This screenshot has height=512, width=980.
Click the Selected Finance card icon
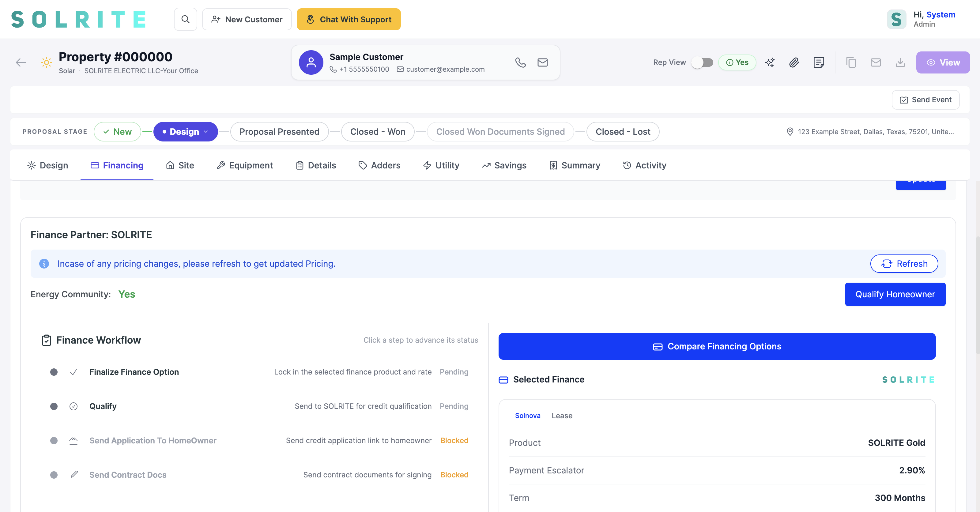pos(503,380)
